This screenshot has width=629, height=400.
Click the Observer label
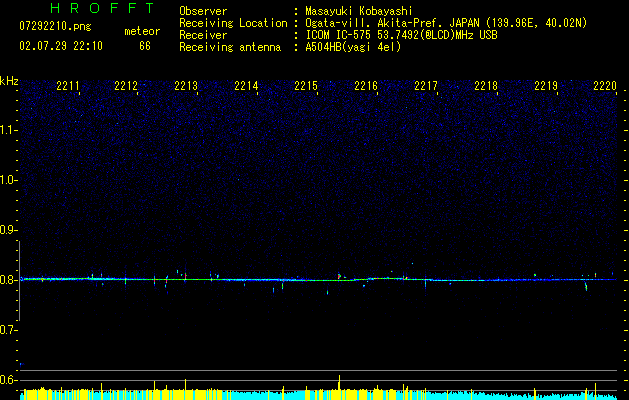203,11
